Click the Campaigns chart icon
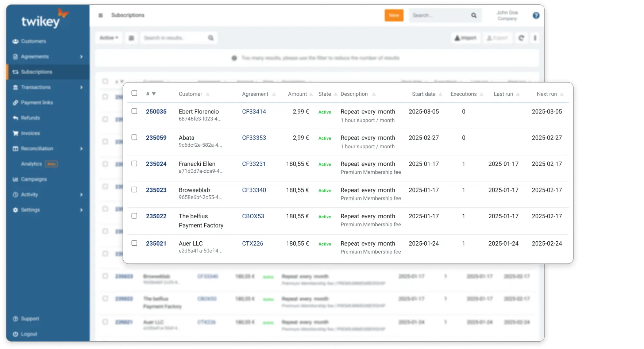This screenshot has height=349, width=644. [15, 179]
